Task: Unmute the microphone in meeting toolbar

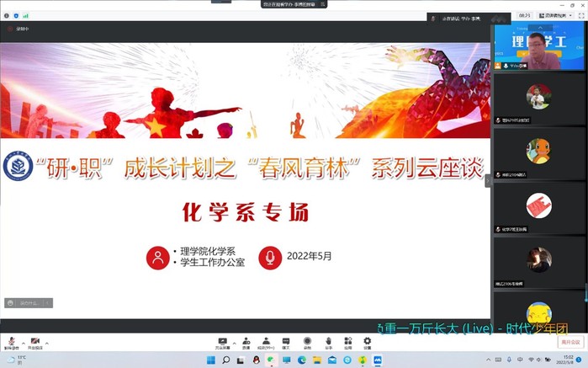Action: (x=12, y=342)
